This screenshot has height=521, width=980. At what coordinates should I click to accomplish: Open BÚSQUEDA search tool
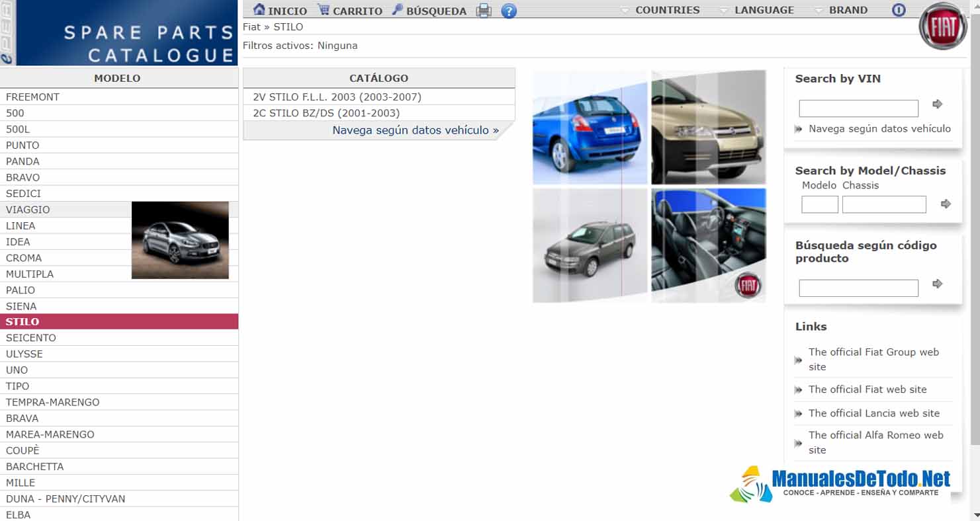[429, 10]
